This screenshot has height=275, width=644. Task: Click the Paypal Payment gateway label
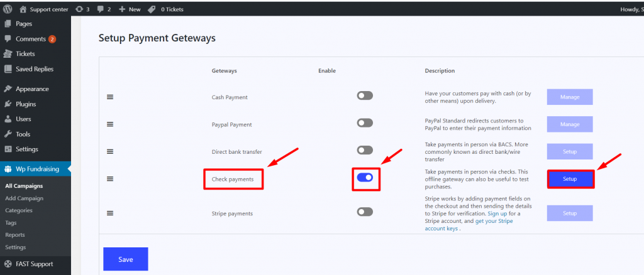[x=231, y=124]
